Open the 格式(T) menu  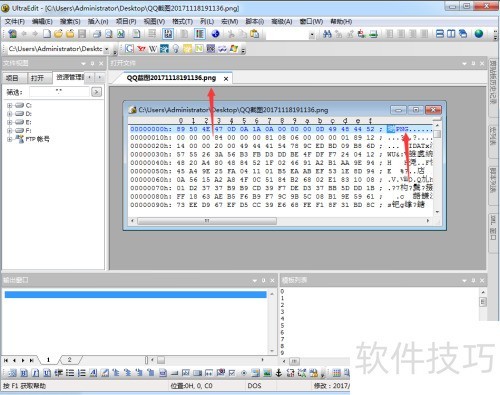pos(182,22)
